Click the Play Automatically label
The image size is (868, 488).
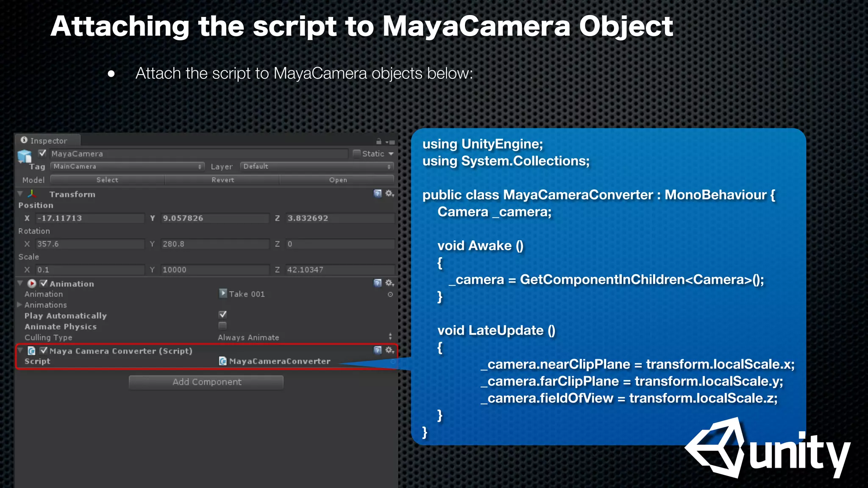coord(66,316)
